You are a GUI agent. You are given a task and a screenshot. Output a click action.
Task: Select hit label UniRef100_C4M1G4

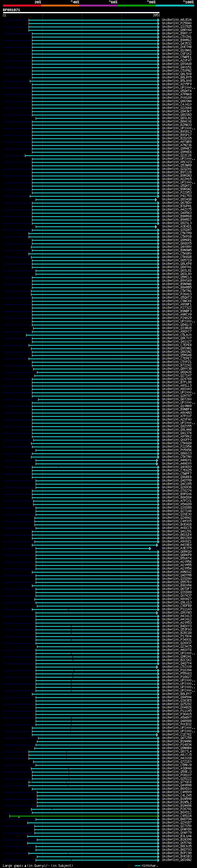point(177,816)
